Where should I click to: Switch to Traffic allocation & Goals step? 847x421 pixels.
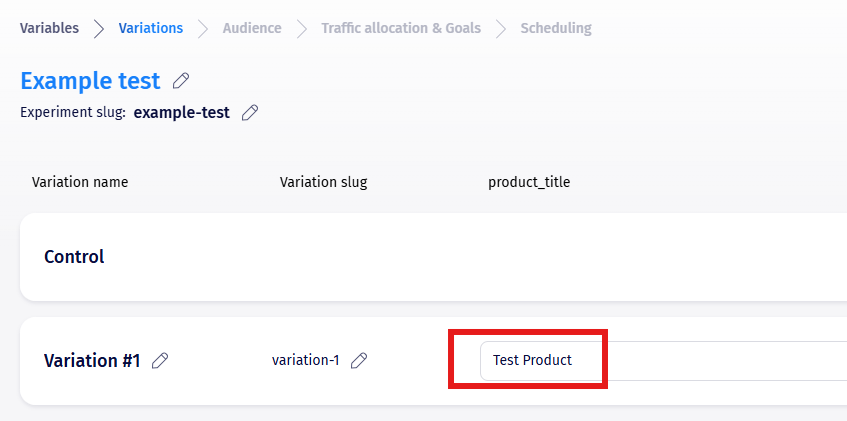pos(400,28)
